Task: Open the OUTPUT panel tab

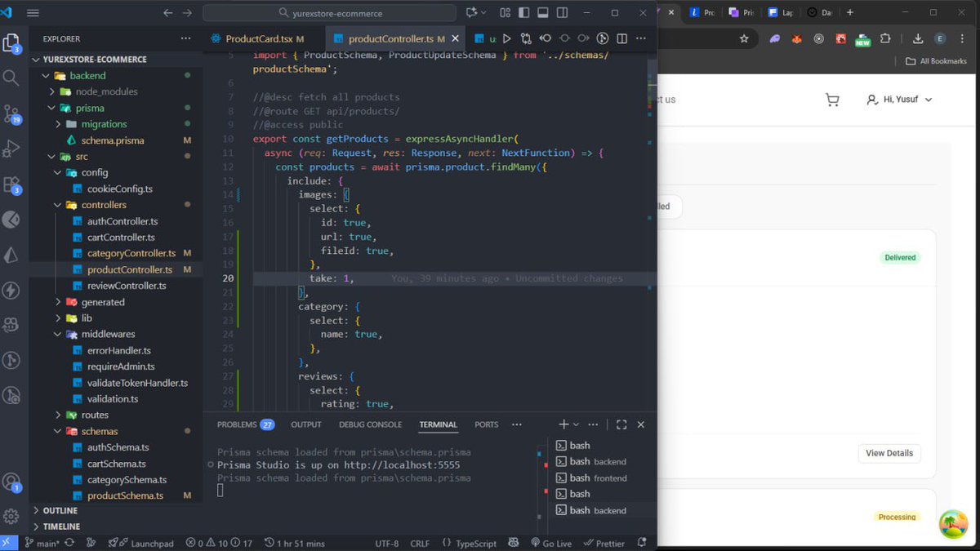Action: [x=306, y=424]
